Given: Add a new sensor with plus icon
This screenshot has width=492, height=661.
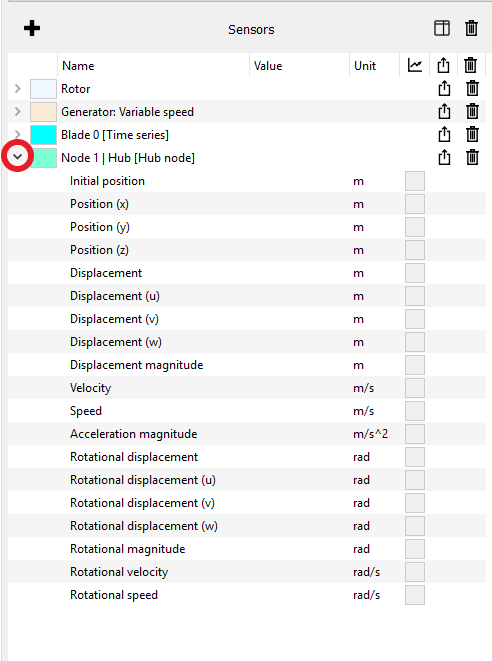Looking at the screenshot, I should (32, 29).
